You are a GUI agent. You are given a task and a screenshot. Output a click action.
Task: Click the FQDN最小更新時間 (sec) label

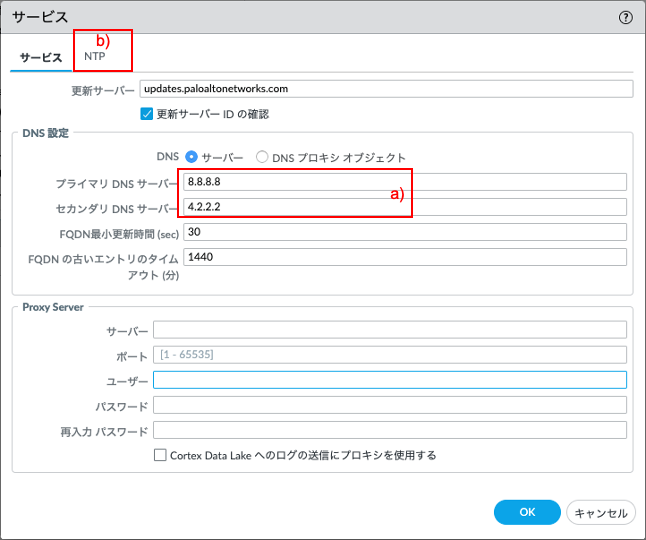tap(119, 234)
